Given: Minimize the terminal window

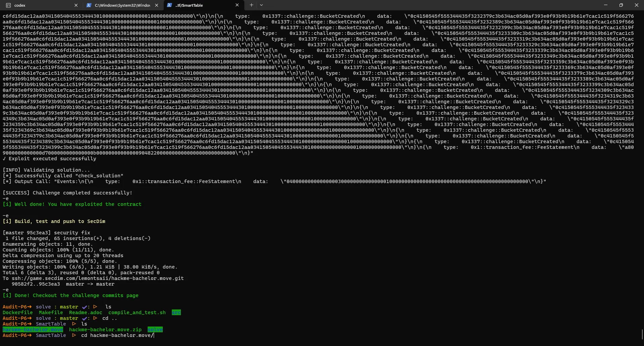Looking at the screenshot, I should (606, 5).
